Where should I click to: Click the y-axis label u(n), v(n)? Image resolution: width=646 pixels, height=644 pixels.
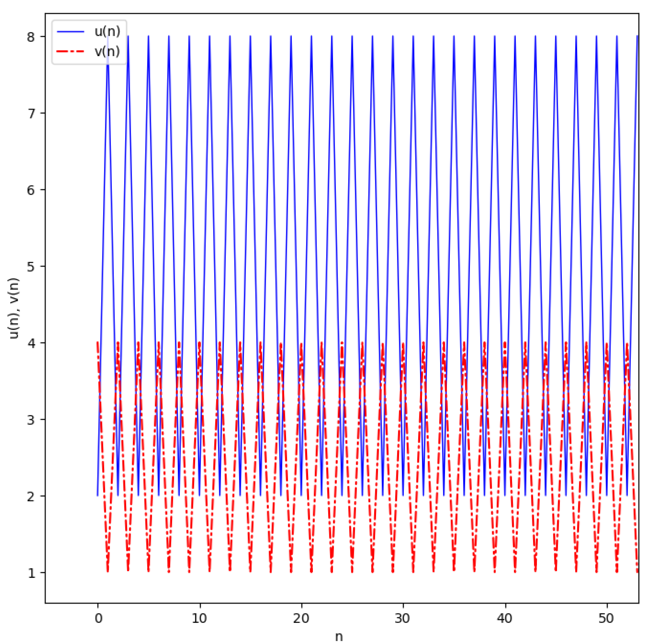pos(14,308)
